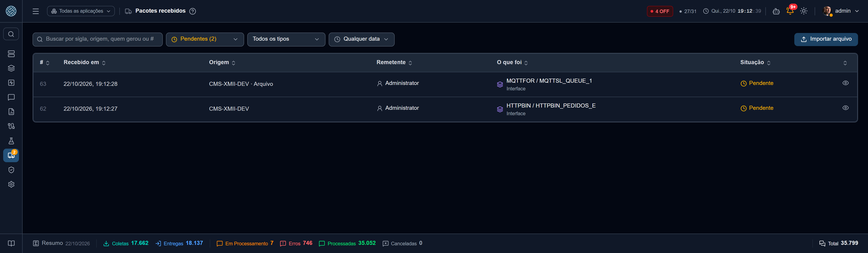The image size is (868, 253).
Task: Open Todas as aplicações selector
Action: click(81, 11)
